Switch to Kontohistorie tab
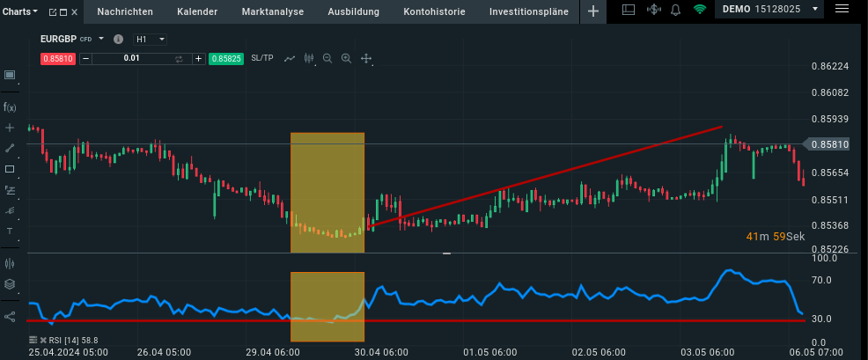This screenshot has width=868, height=360. pos(435,11)
